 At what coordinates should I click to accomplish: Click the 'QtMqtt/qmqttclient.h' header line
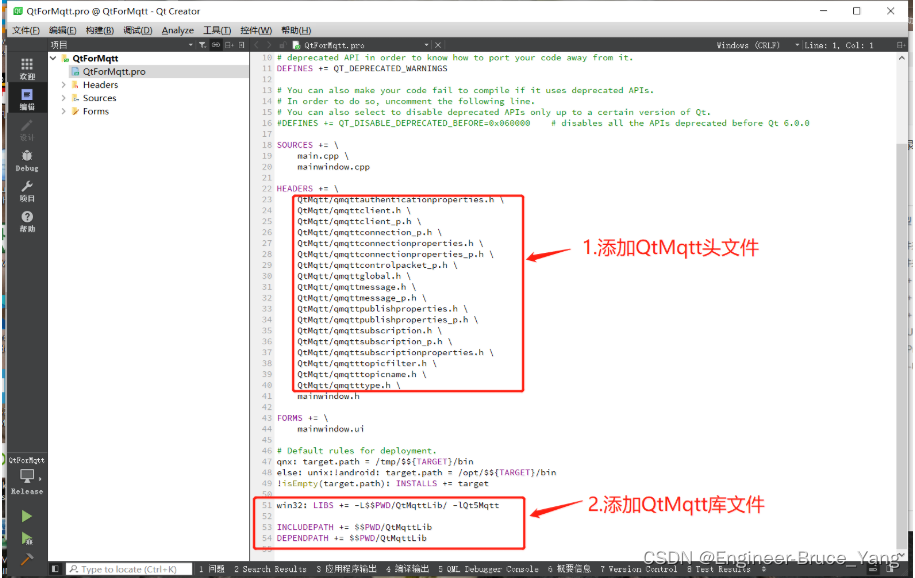point(354,210)
